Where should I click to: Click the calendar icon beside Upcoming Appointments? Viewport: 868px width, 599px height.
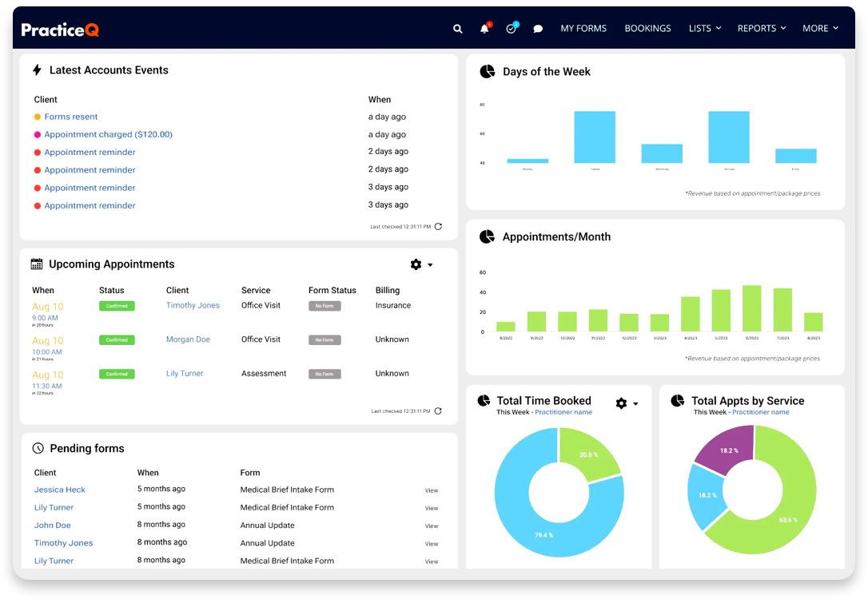(x=35, y=264)
